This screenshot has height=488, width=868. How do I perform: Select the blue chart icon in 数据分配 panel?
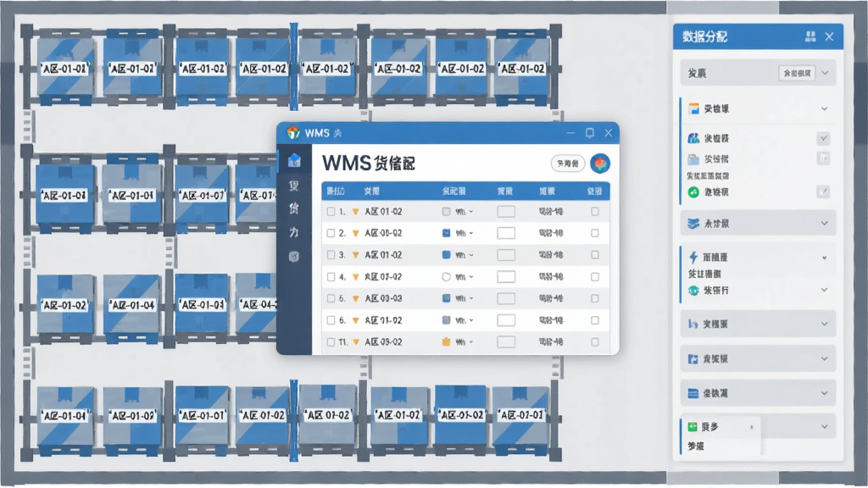coord(693,138)
